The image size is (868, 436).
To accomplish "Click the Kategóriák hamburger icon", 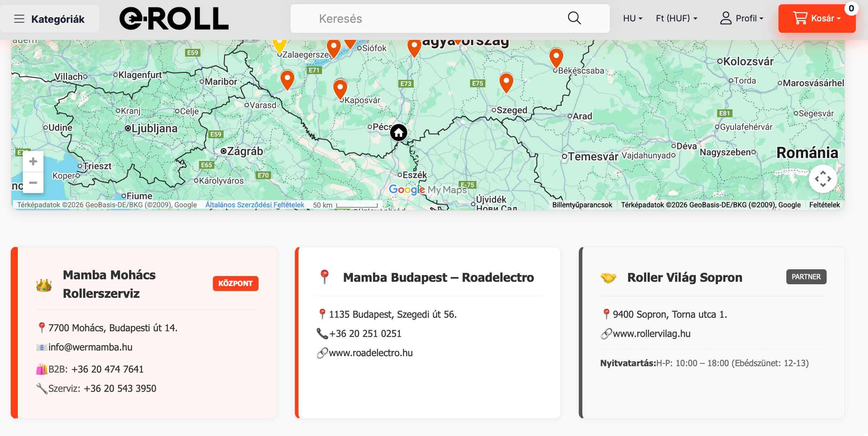I will click(19, 19).
